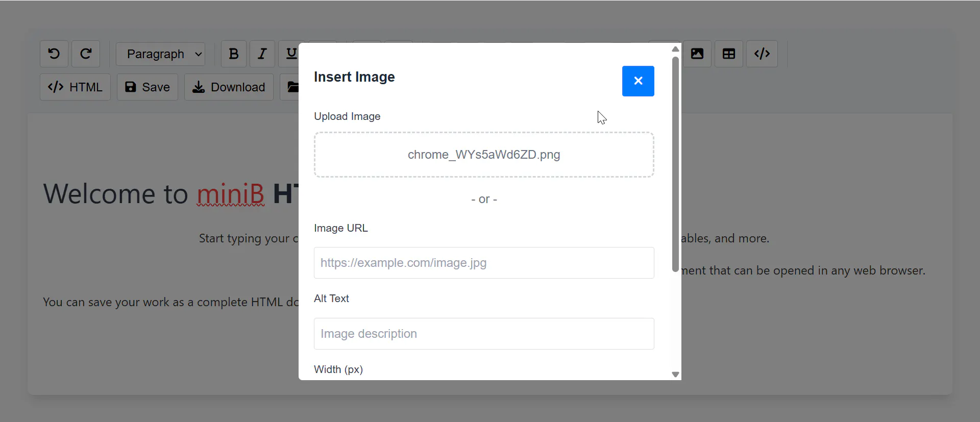Click the 'miniB' word in heading
Image resolution: width=980 pixels, height=422 pixels.
pyautogui.click(x=231, y=194)
